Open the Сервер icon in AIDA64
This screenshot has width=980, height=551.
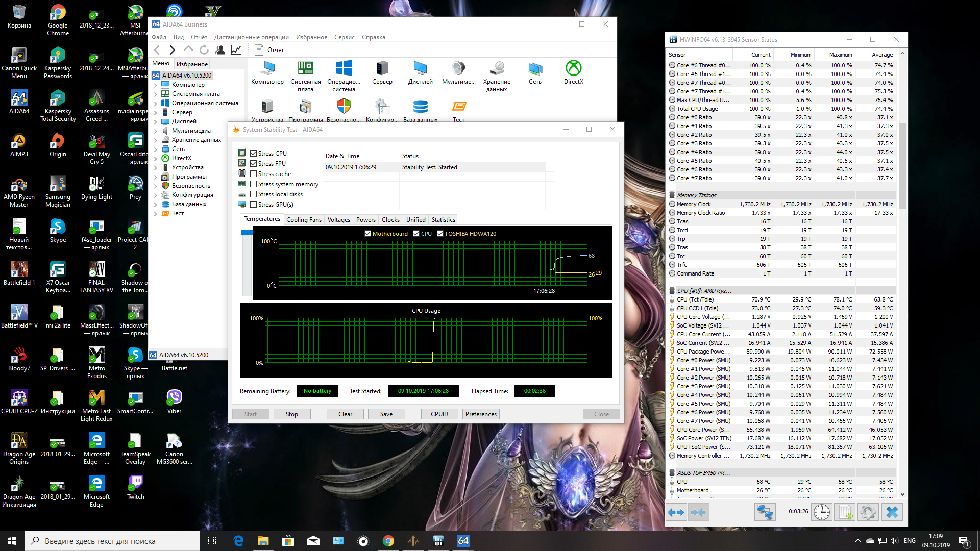click(382, 69)
